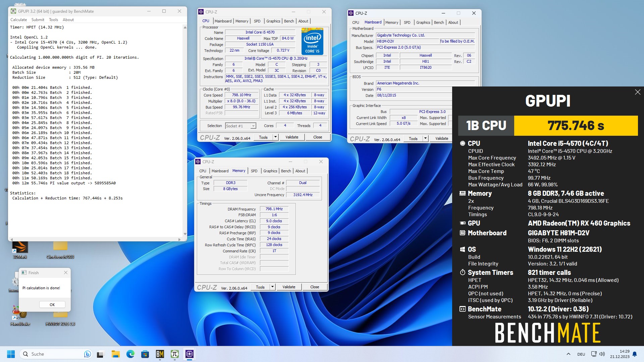The width and height of the screenshot is (644, 362).
Task: Open the network tray icon
Action: click(594, 354)
